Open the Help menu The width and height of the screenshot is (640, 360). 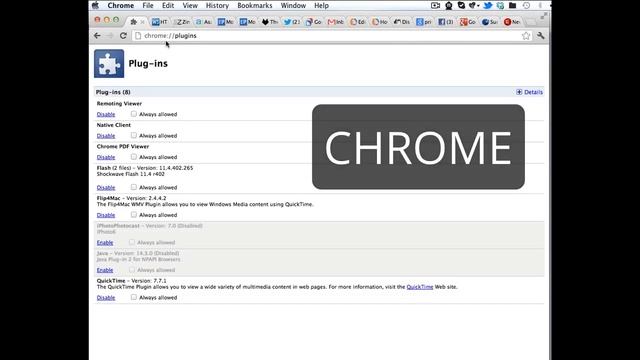coord(321,6)
